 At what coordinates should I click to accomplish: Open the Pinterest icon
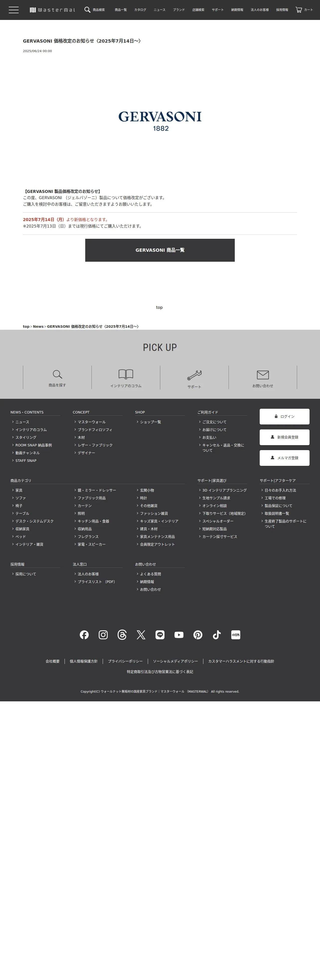tap(198, 635)
